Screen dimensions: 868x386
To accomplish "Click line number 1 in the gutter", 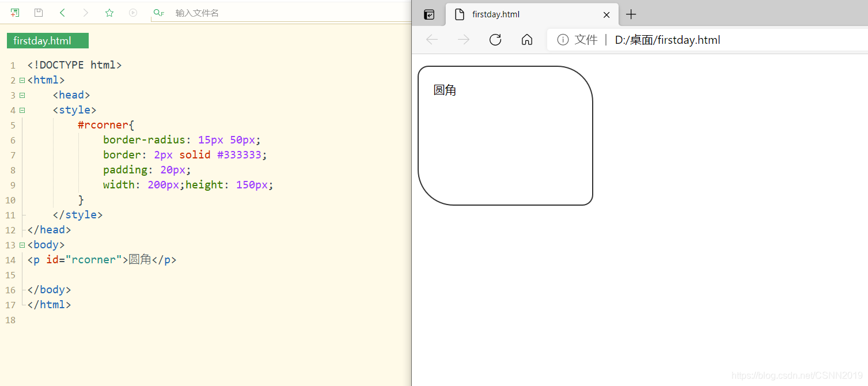I will [13, 65].
